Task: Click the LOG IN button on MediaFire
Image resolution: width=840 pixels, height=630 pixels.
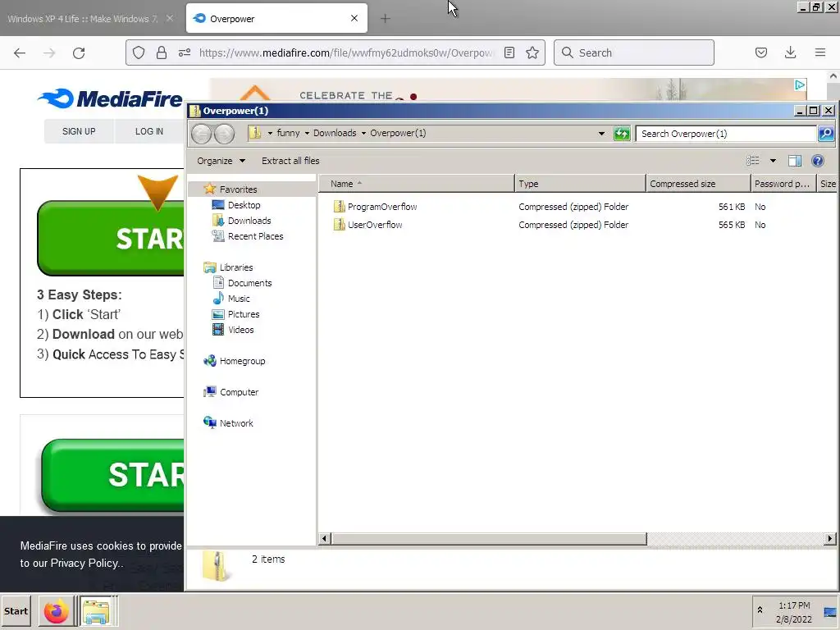Action: [x=149, y=131]
